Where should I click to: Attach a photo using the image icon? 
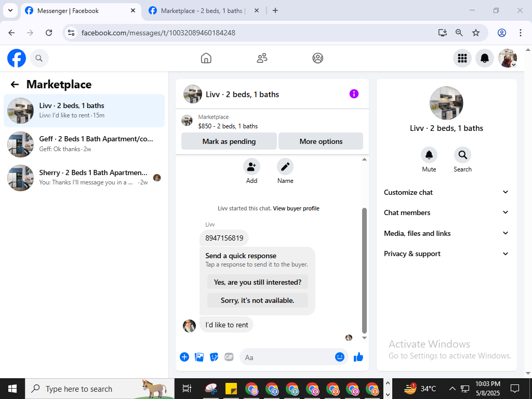(199, 357)
